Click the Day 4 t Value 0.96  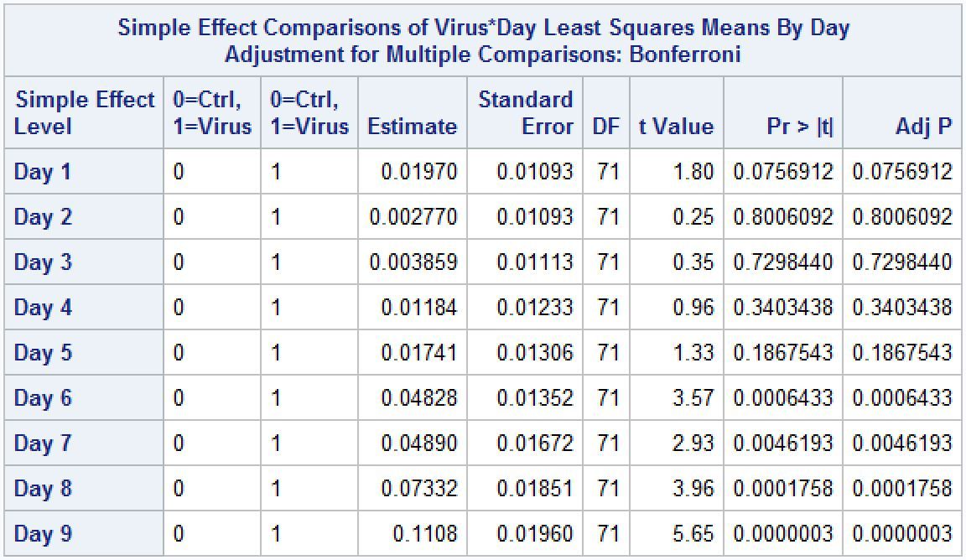click(x=693, y=308)
